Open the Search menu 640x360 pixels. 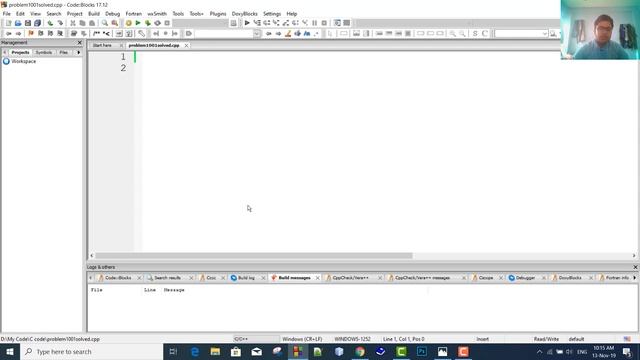click(53, 14)
